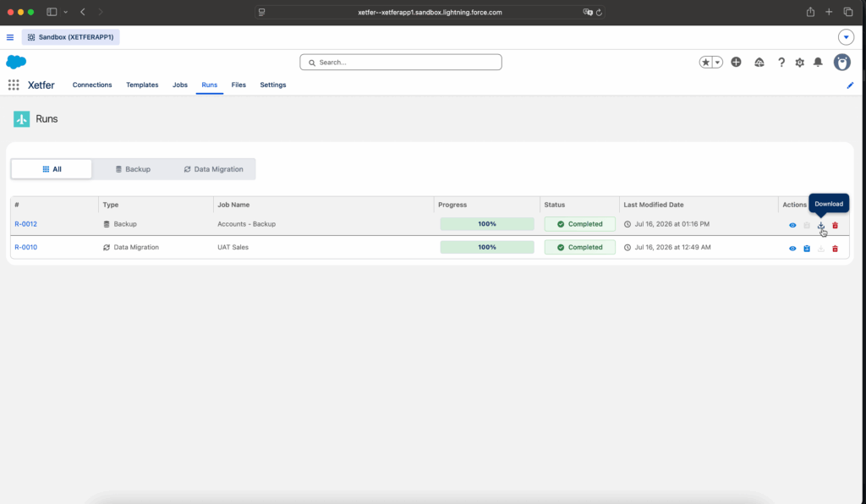
Task: Open the Salesforce App Launcher grid
Action: pyautogui.click(x=14, y=85)
